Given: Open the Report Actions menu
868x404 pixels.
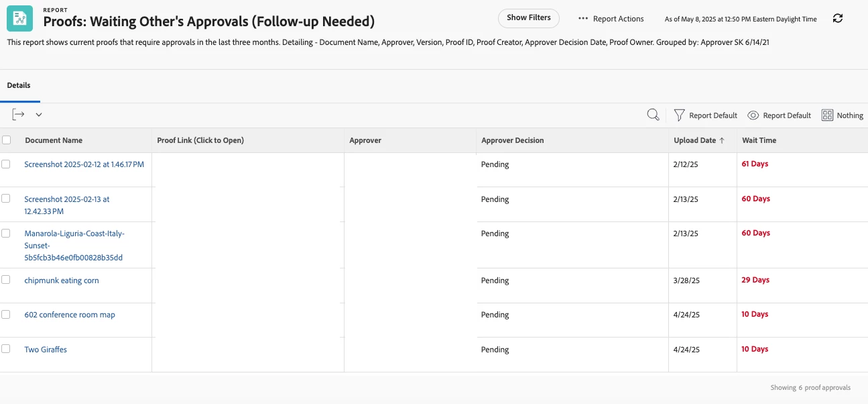Looking at the screenshot, I should point(611,19).
